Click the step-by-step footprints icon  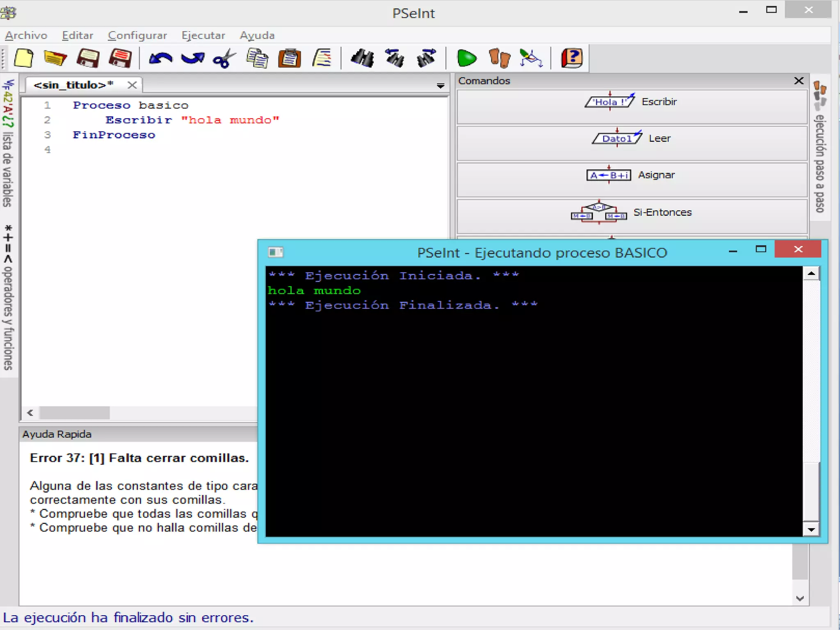[x=499, y=58]
